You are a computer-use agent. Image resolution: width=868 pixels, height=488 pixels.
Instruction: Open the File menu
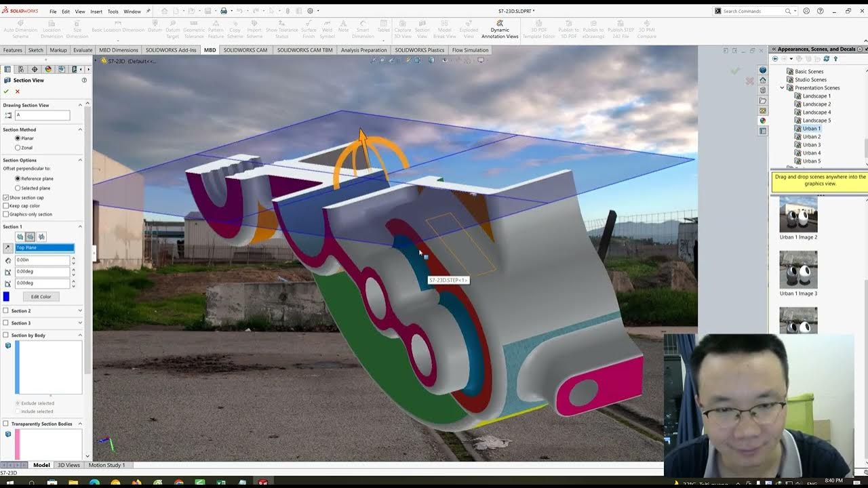(53, 12)
